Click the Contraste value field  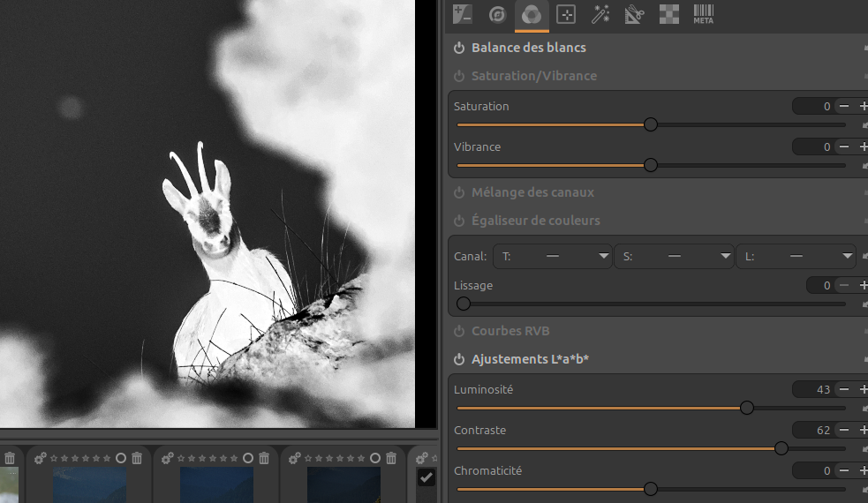813,430
